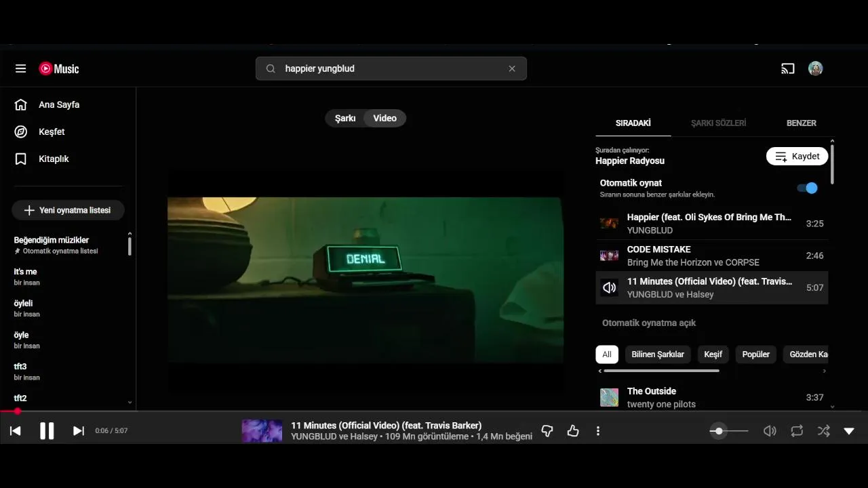Click the sidebar scroll down arrow

coord(130,402)
